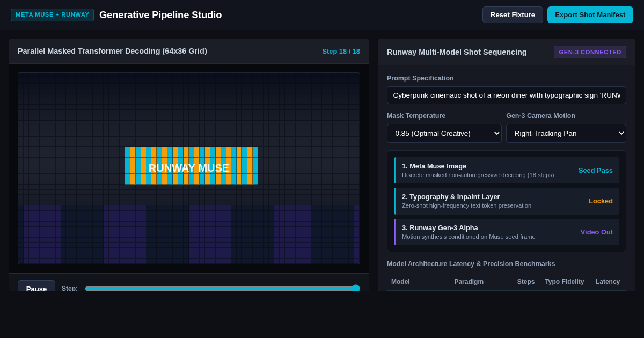Click the Generative Pipeline Studio title
Viewport: 644px width, 338px height.
(x=160, y=15)
